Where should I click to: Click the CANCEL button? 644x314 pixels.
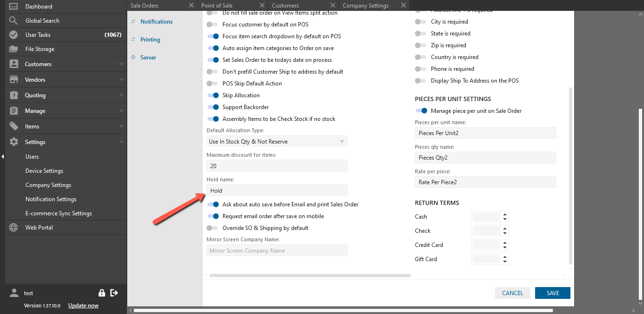[512, 293]
